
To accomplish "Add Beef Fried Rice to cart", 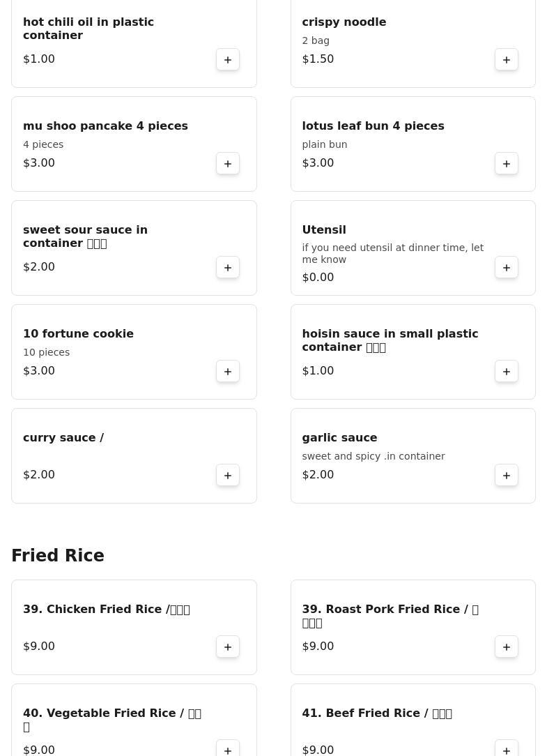I will (x=507, y=749).
